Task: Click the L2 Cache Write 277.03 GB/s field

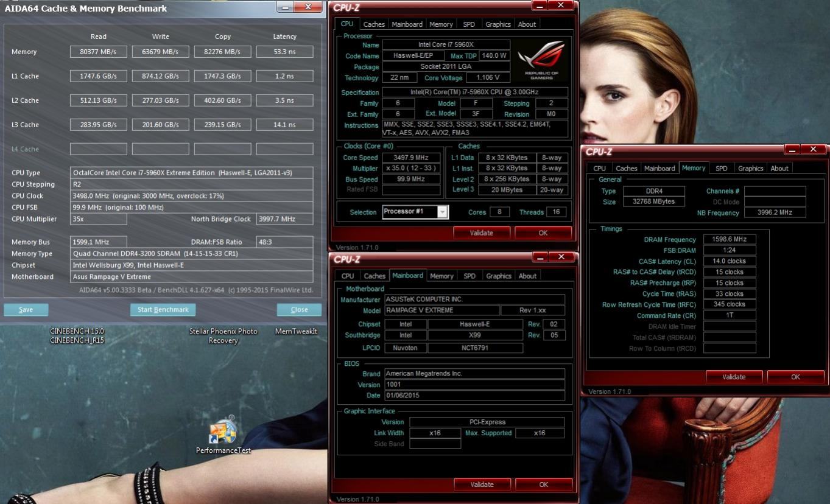Action: pyautogui.click(x=161, y=100)
